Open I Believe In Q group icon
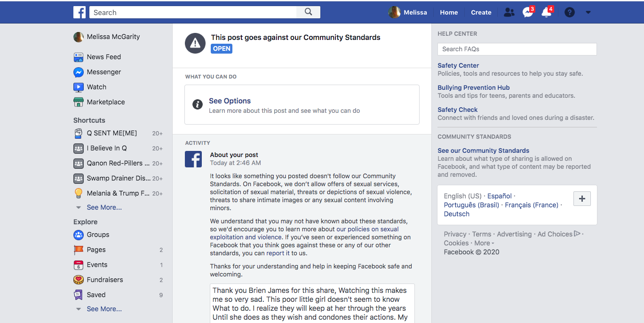Viewport: 644px width, 323px height. (79, 148)
